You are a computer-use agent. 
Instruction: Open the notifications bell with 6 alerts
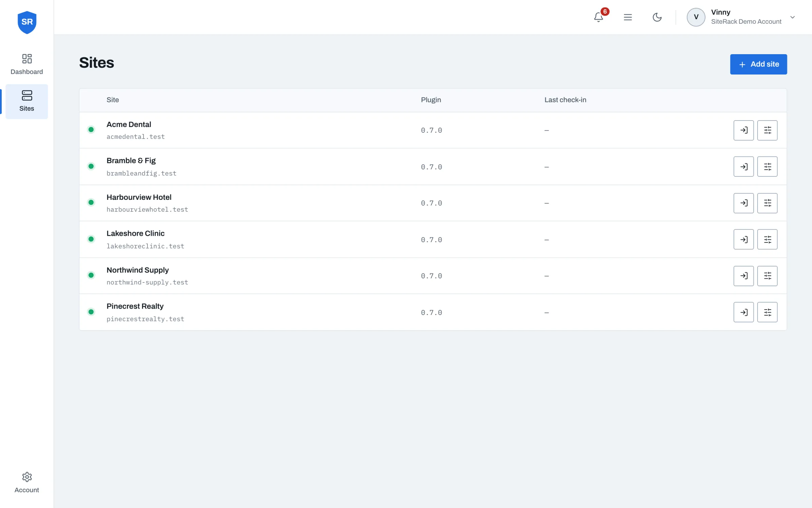(599, 17)
